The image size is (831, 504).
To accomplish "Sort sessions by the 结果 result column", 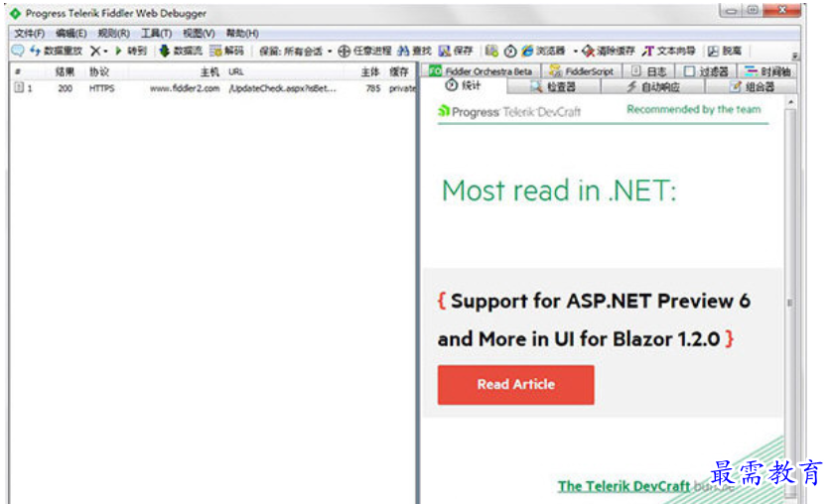I will point(65,71).
